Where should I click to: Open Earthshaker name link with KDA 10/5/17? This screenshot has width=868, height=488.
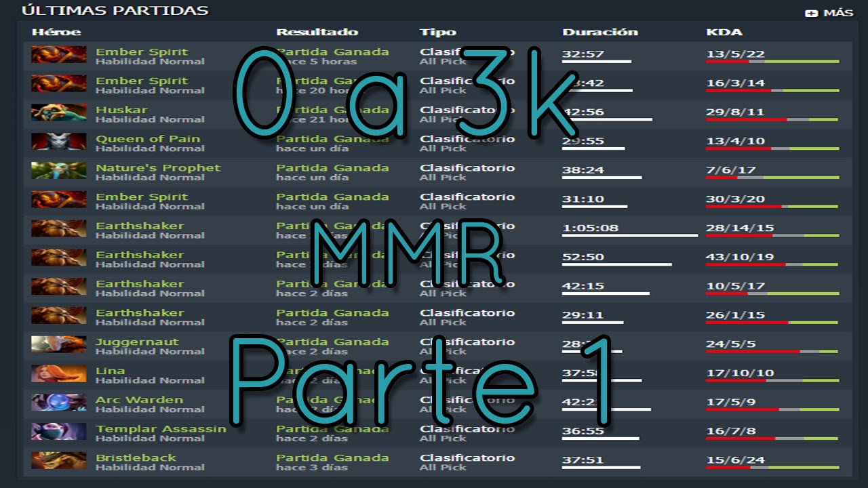click(x=140, y=284)
